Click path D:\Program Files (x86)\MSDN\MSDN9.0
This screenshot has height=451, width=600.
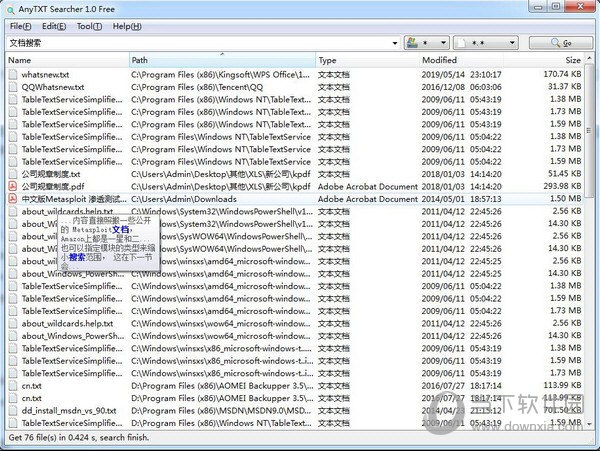pyautogui.click(x=221, y=411)
